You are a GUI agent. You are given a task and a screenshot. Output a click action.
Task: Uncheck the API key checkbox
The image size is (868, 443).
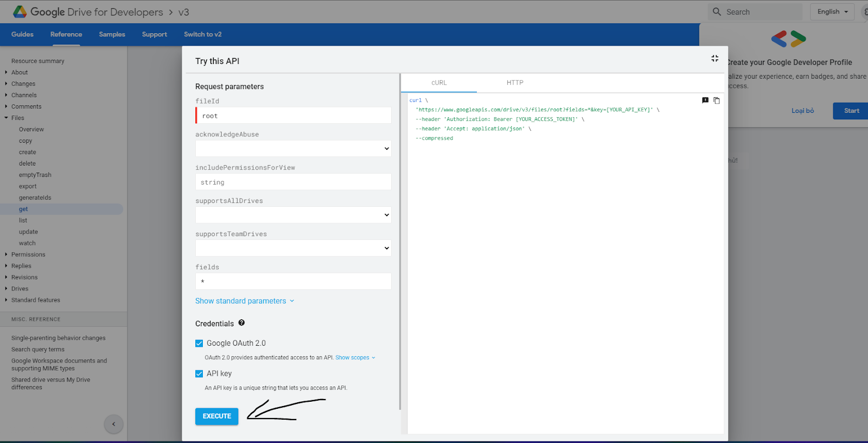(x=199, y=374)
